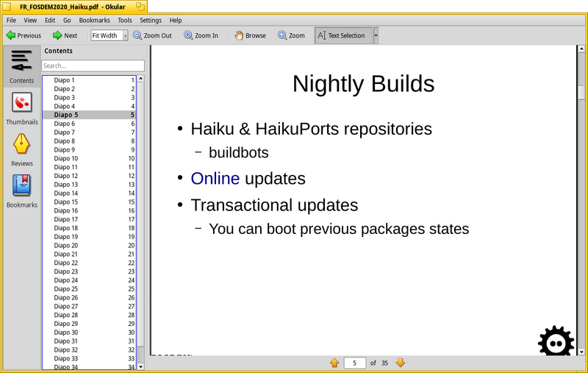Open the File menu
The image size is (588, 373).
(11, 21)
